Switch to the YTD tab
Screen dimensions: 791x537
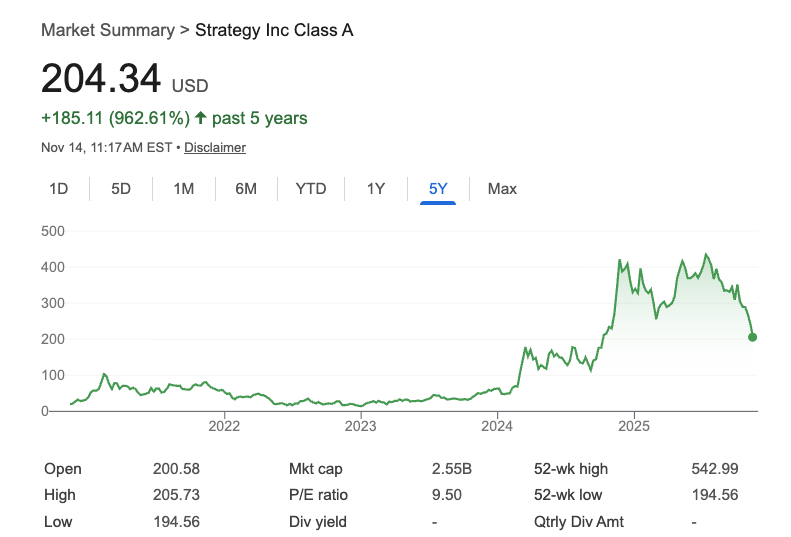click(311, 188)
